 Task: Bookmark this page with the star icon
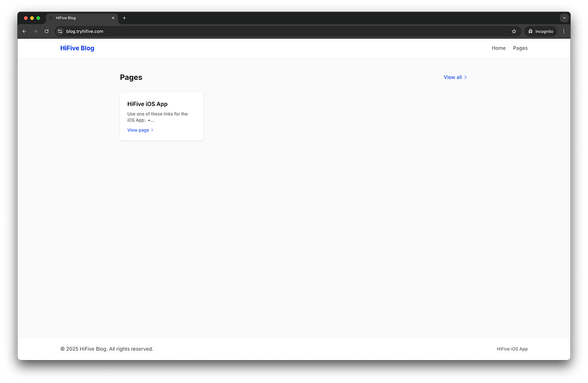[514, 32]
